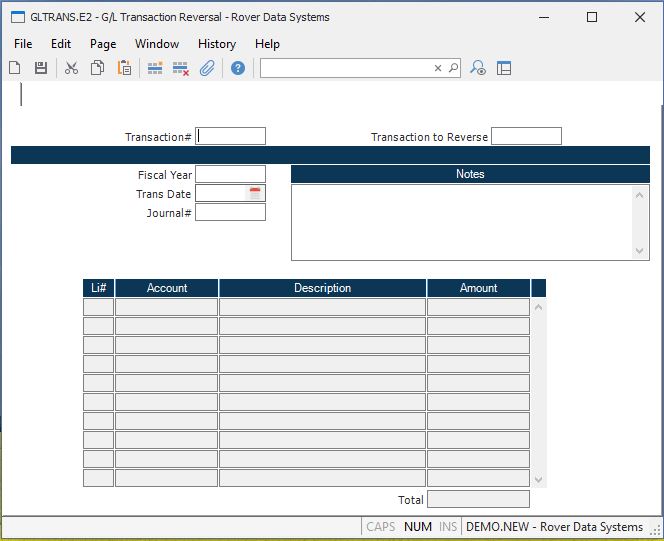Open the History menu
The width and height of the screenshot is (664, 541).
coord(216,44)
